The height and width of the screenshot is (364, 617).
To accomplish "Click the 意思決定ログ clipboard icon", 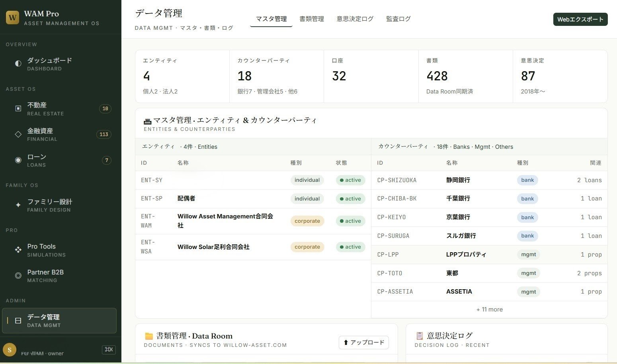I will (419, 335).
